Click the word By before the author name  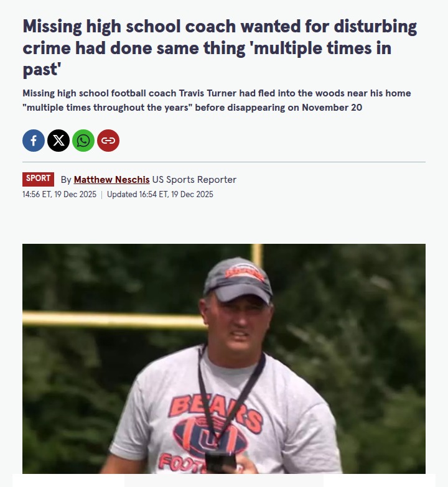click(x=66, y=180)
